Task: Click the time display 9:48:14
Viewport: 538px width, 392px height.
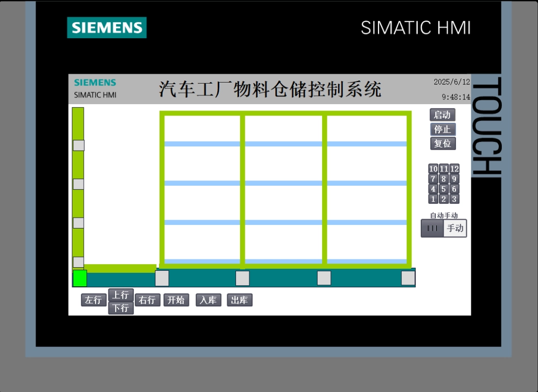Action: [x=456, y=97]
